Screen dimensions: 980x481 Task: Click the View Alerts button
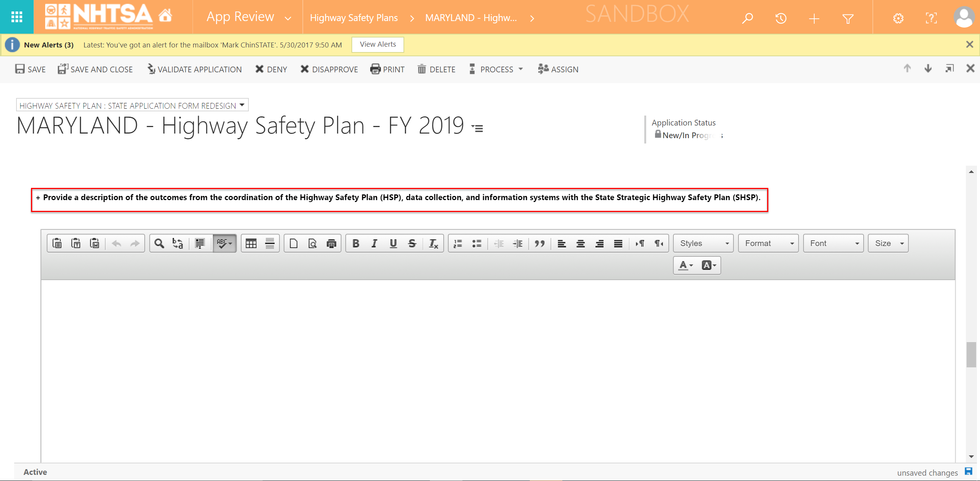pyautogui.click(x=378, y=44)
